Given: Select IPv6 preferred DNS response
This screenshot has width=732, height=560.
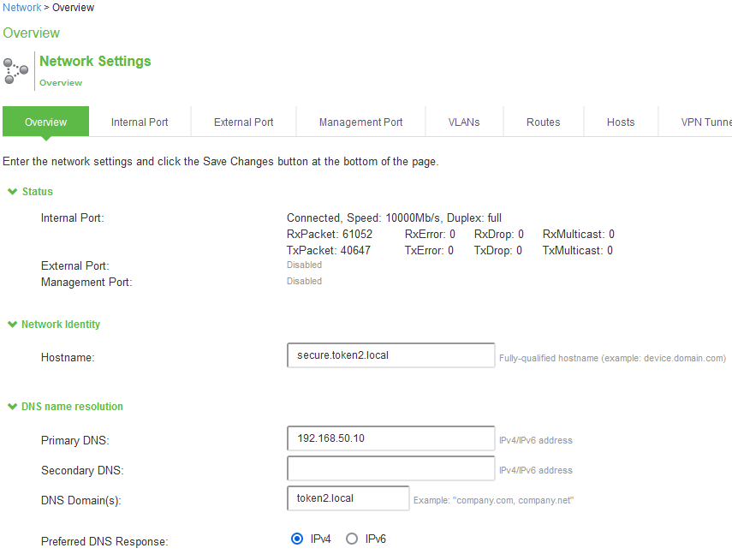Looking at the screenshot, I should (352, 539).
